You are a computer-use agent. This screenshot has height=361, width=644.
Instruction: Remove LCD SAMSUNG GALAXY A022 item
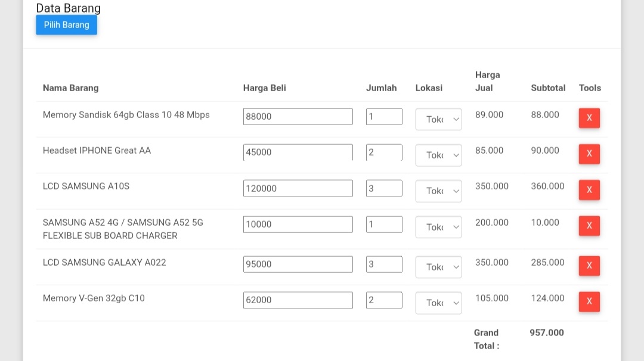589,266
